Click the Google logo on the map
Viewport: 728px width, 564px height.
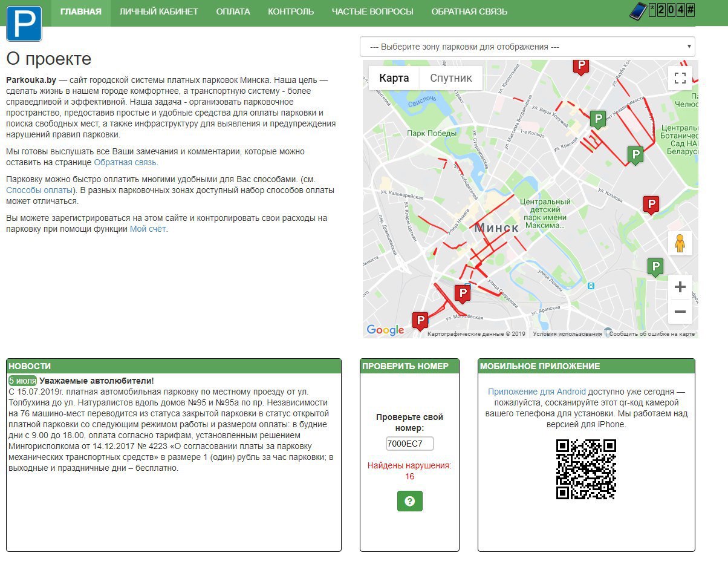(x=385, y=330)
